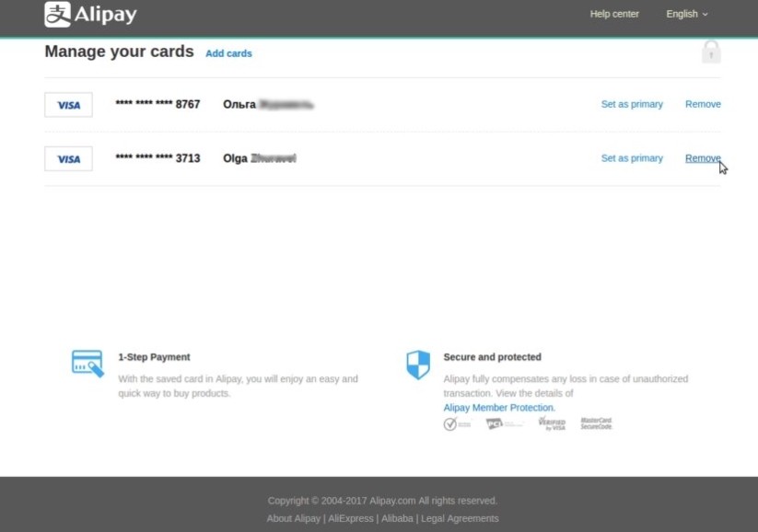Screen dimensions: 758x532
Task: Select the card number ending 3713
Action: 157,158
